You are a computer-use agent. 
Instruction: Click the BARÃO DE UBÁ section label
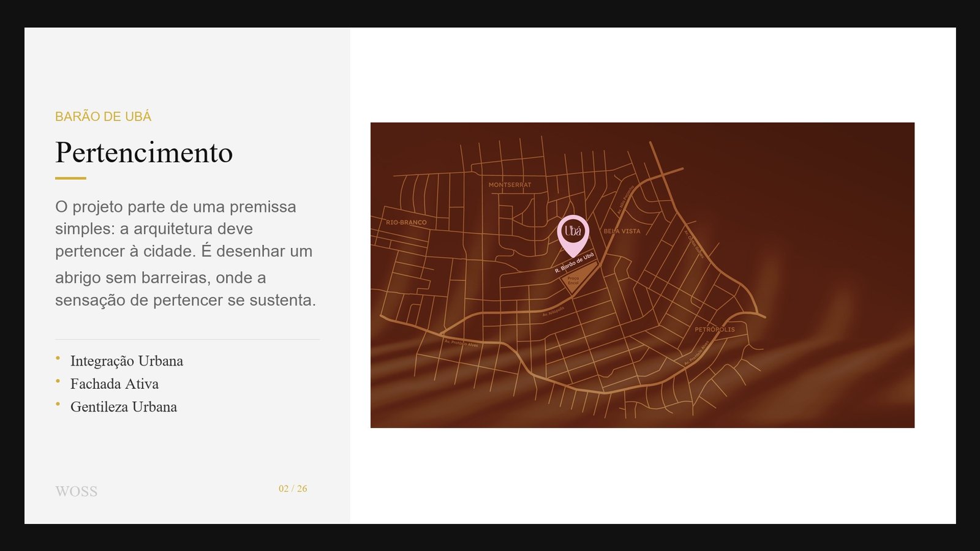103,116
